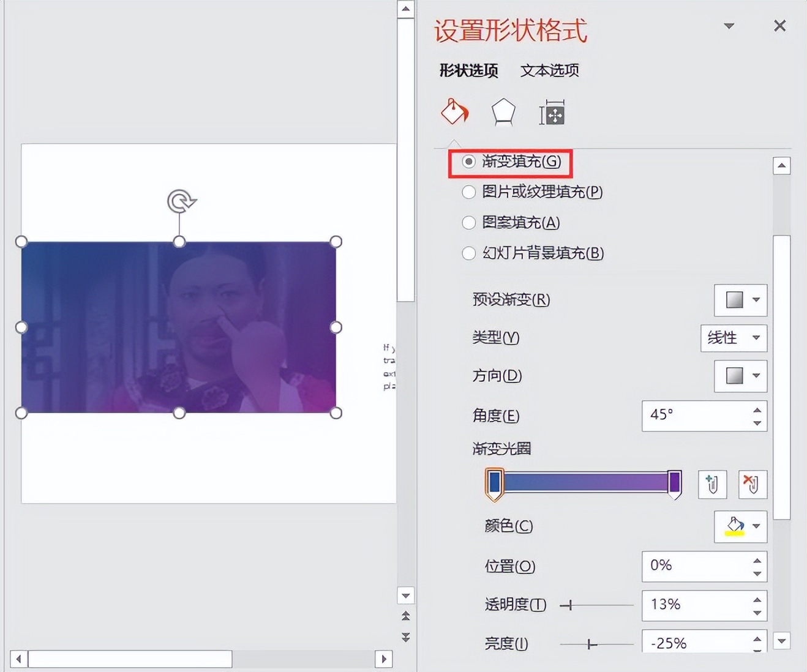Open the Effects pentagon tab
Viewport: 807px width, 672px height.
point(503,113)
